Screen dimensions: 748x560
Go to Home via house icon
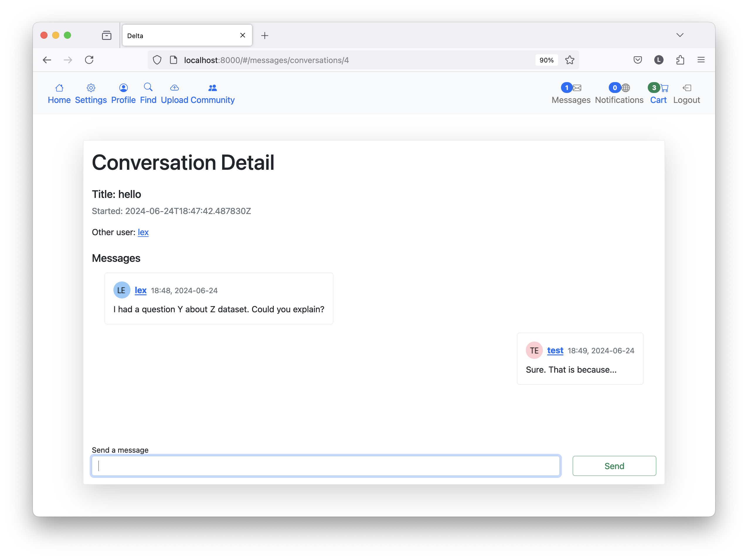[59, 88]
